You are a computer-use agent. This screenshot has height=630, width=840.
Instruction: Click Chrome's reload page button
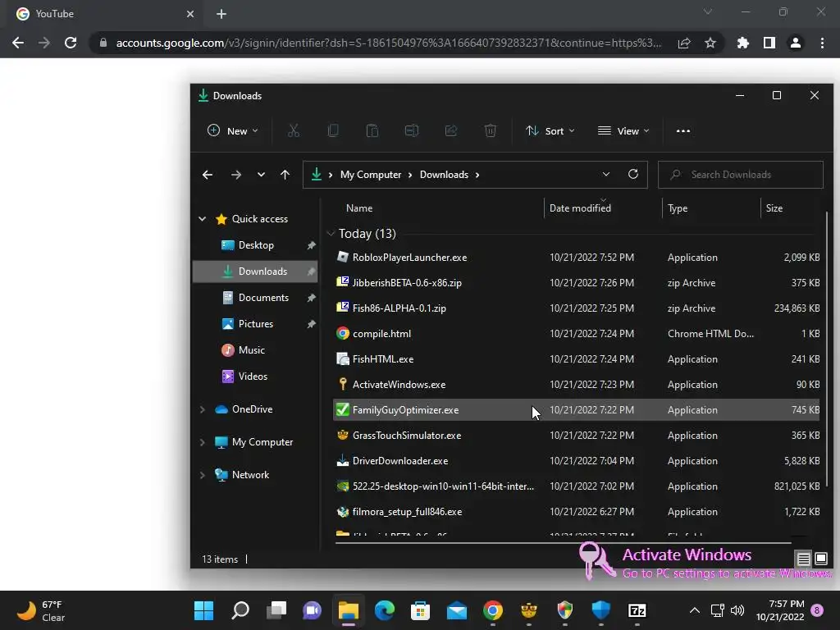[x=71, y=43]
